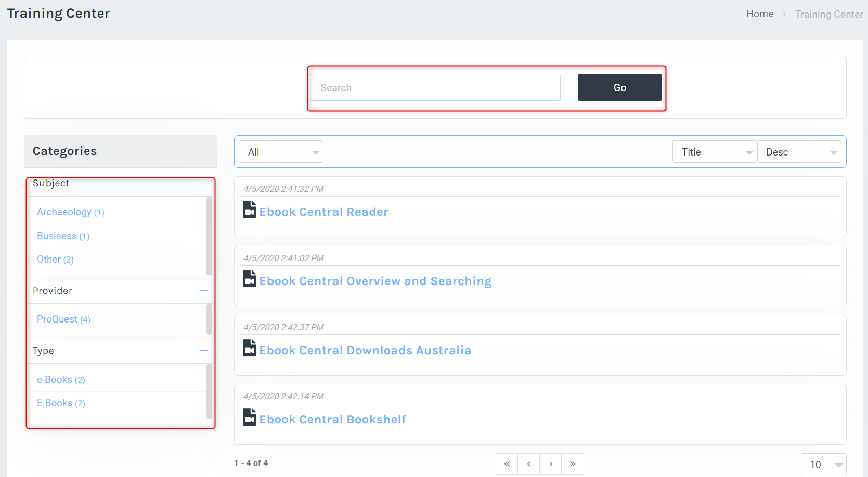The height and width of the screenshot is (477, 868).
Task: Click the Provider list scrollbar
Action: coord(209,319)
